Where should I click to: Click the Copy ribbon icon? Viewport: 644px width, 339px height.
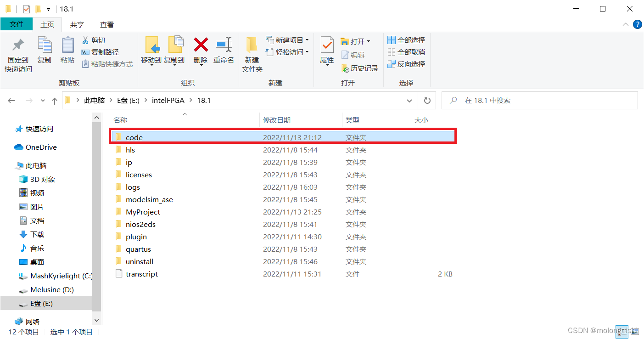coord(45,51)
